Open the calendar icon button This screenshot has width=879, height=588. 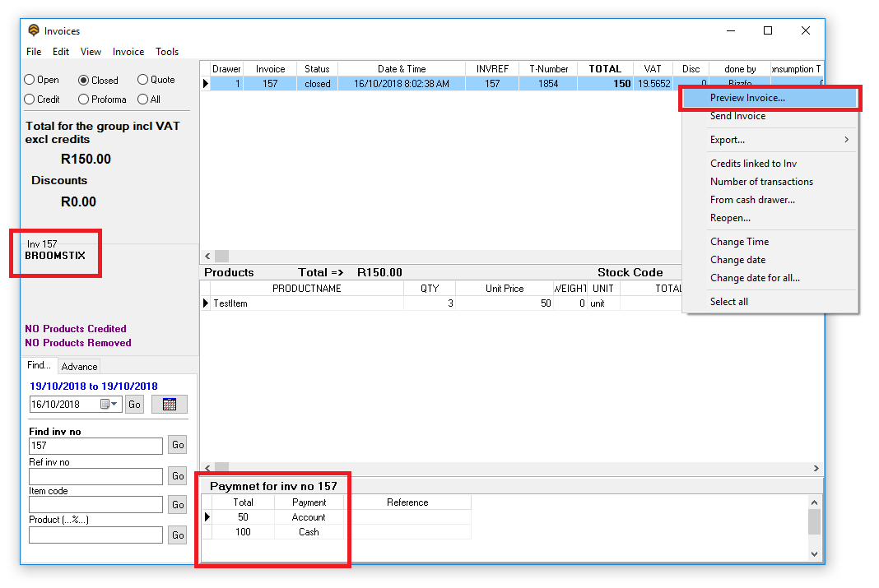click(169, 404)
